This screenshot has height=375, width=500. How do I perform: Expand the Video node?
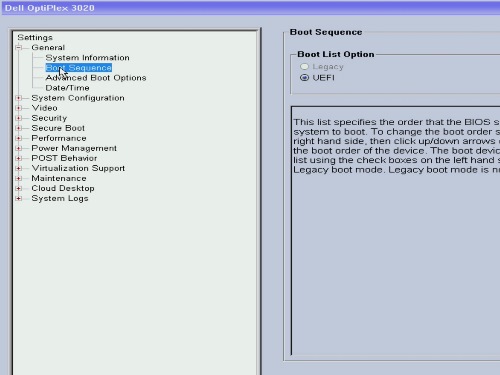pyautogui.click(x=19, y=108)
